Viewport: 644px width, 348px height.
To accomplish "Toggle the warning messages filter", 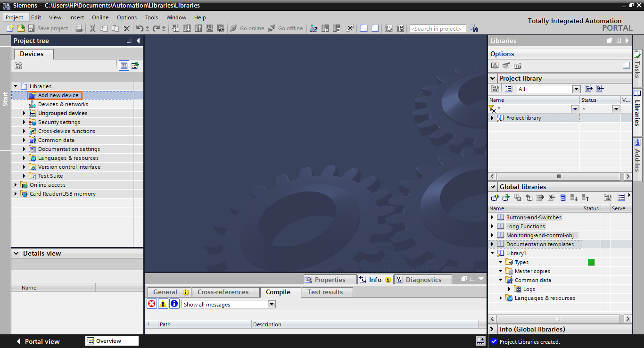I will [x=162, y=303].
